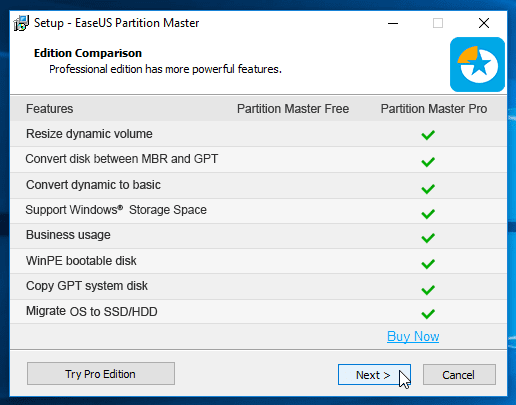Click checkmark for Convert dynamic to basic
Image resolution: width=516 pixels, height=405 pixels.
(428, 189)
